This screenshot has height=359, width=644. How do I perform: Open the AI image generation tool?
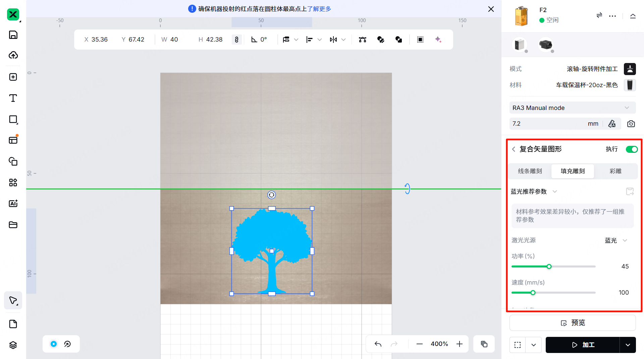click(13, 203)
